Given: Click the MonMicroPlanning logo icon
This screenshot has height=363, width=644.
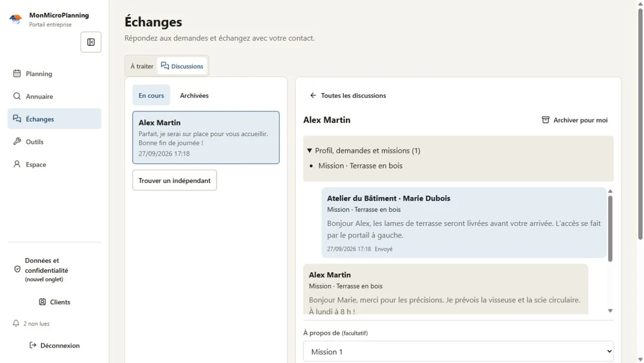Looking at the screenshot, I should [x=16, y=19].
